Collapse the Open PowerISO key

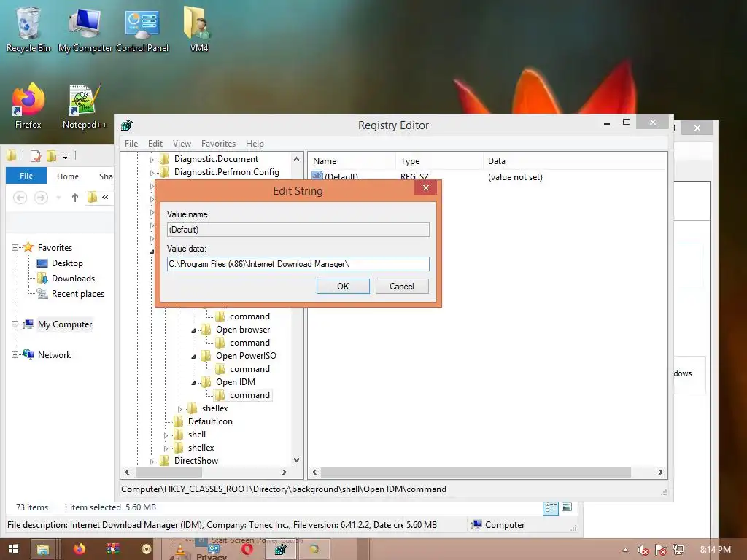(193, 357)
